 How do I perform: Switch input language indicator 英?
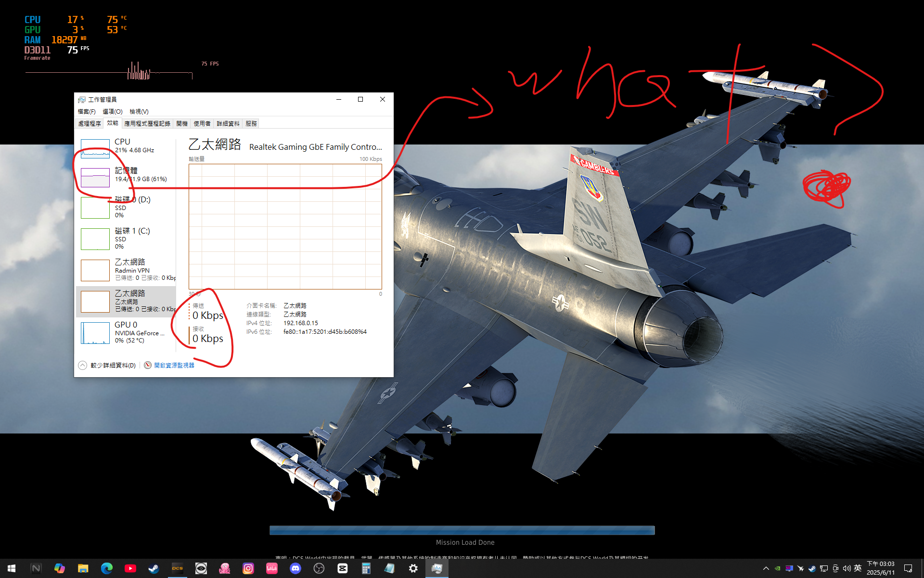pos(858,568)
